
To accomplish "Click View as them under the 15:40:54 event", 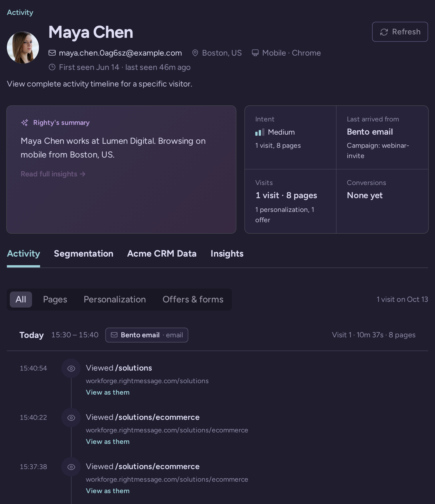I will [108, 392].
